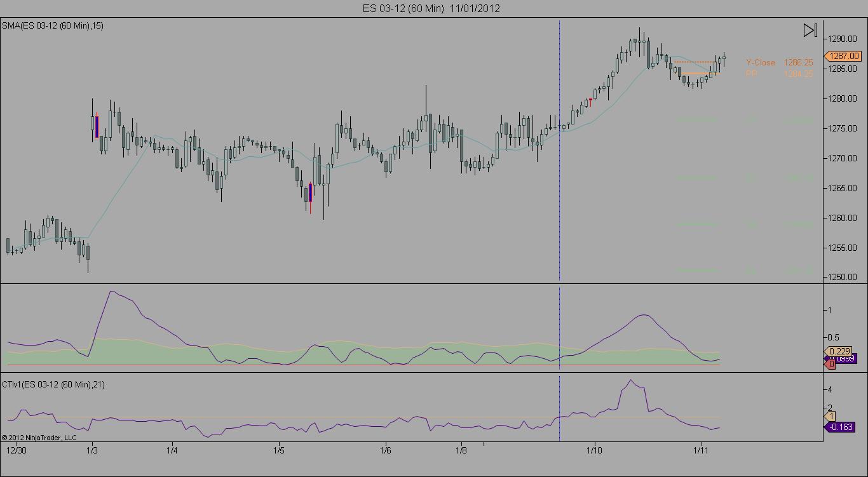Click the 1/5 date label
The width and height of the screenshot is (868, 477).
279,450
